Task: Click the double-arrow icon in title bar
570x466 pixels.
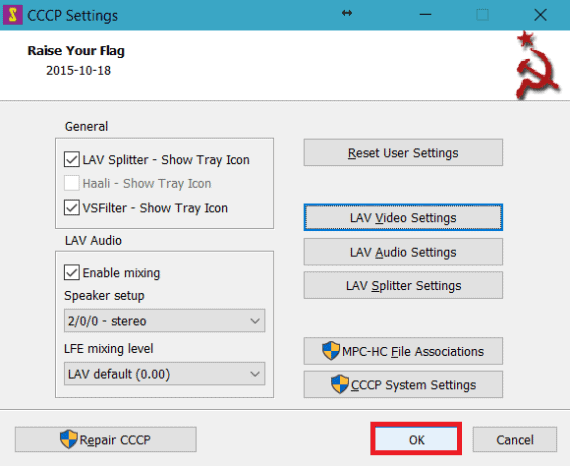Action: pyautogui.click(x=347, y=13)
